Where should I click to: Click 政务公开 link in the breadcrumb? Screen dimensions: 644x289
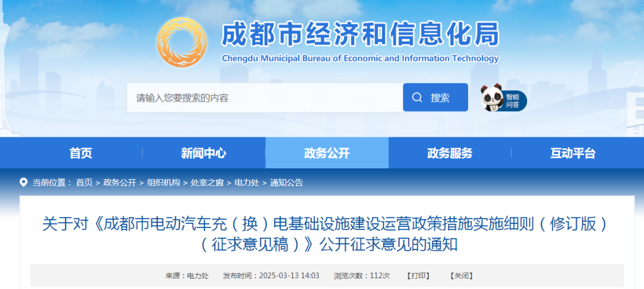(x=119, y=183)
